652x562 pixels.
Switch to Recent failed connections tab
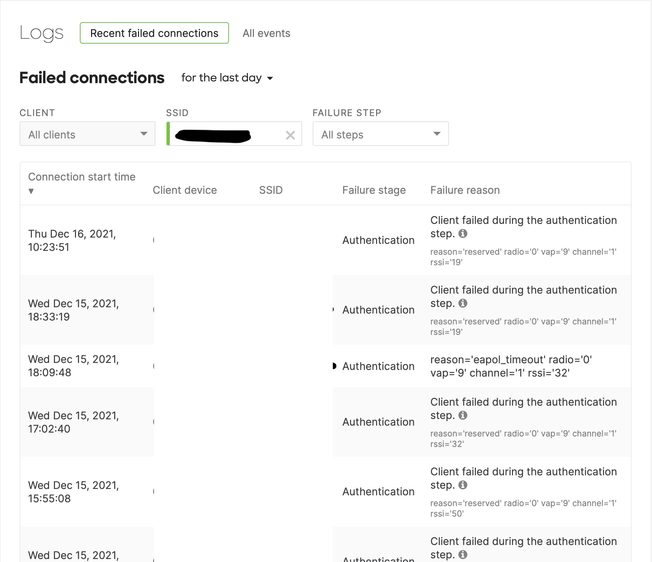click(x=154, y=33)
